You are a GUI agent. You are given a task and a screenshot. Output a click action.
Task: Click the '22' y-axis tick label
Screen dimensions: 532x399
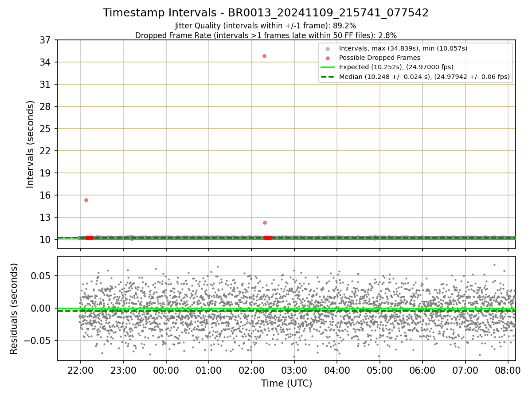(x=46, y=151)
